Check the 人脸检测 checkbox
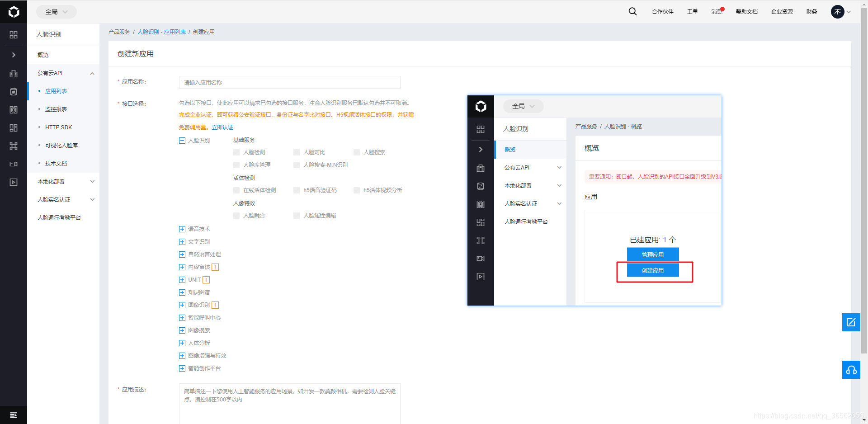 [x=236, y=152]
